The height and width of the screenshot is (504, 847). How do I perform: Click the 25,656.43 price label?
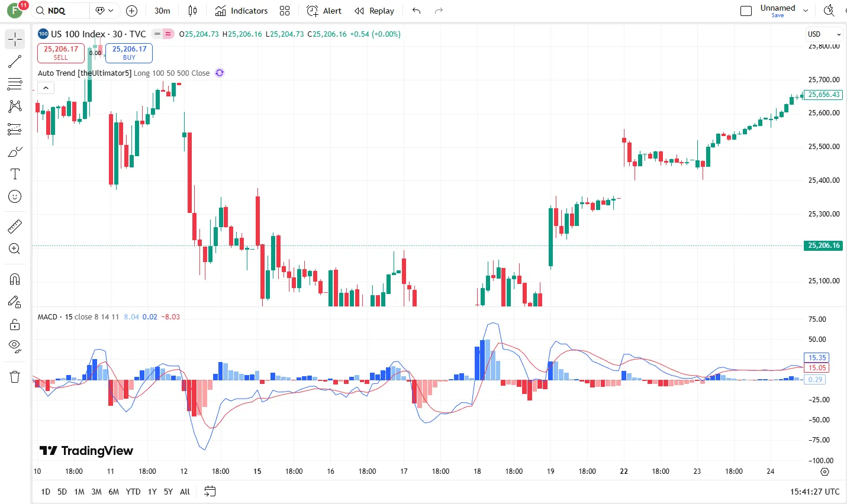point(825,95)
